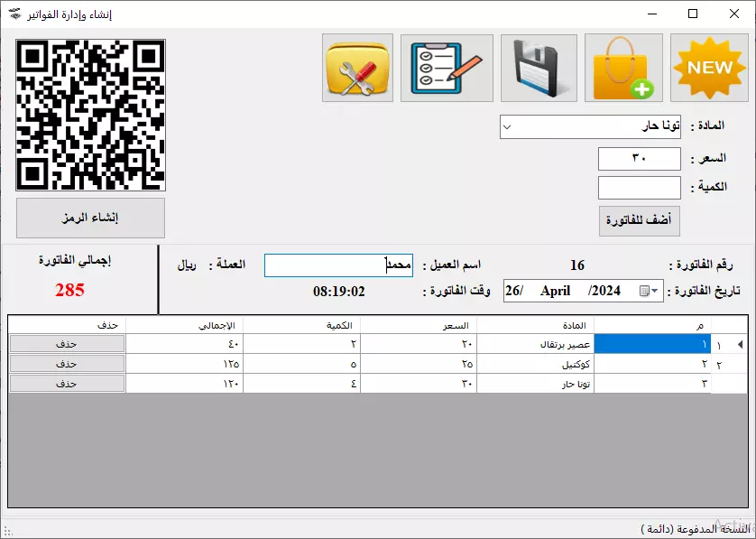756x539 pixels.
Task: Click the empty الكمية quantity field
Action: 639,187
